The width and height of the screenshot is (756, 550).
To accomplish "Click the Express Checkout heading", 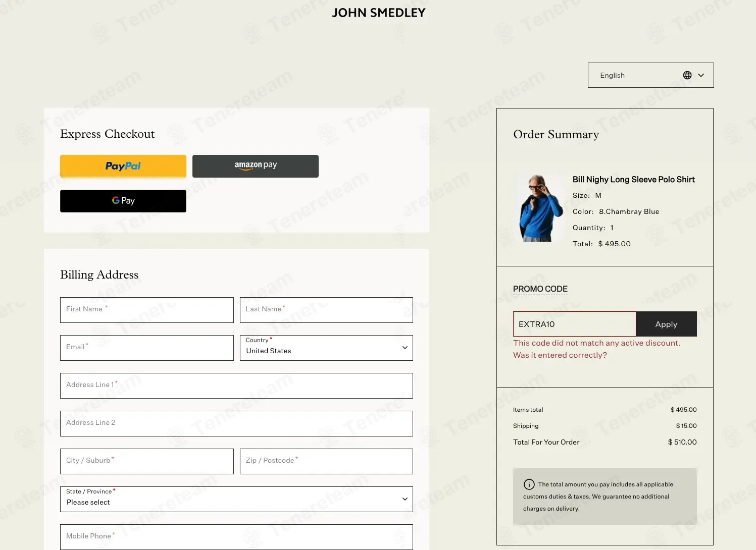I will tap(108, 134).
